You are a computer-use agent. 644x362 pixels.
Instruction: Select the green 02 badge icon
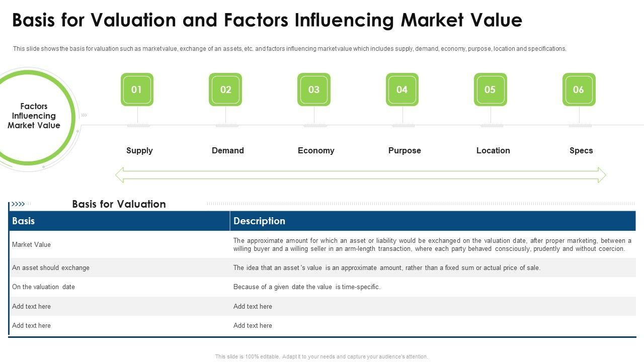tap(225, 89)
